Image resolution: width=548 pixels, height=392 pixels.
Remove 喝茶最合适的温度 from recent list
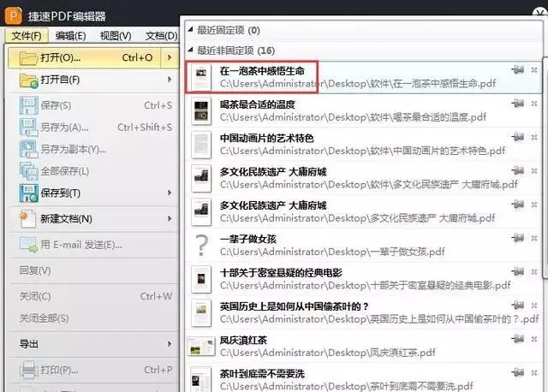pos(534,104)
